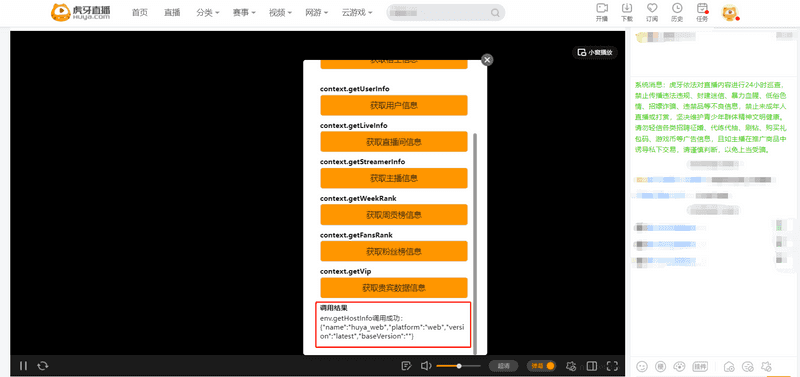Open the danmaku input edit icon
Viewport: 800px width, 377px height.
(407, 366)
